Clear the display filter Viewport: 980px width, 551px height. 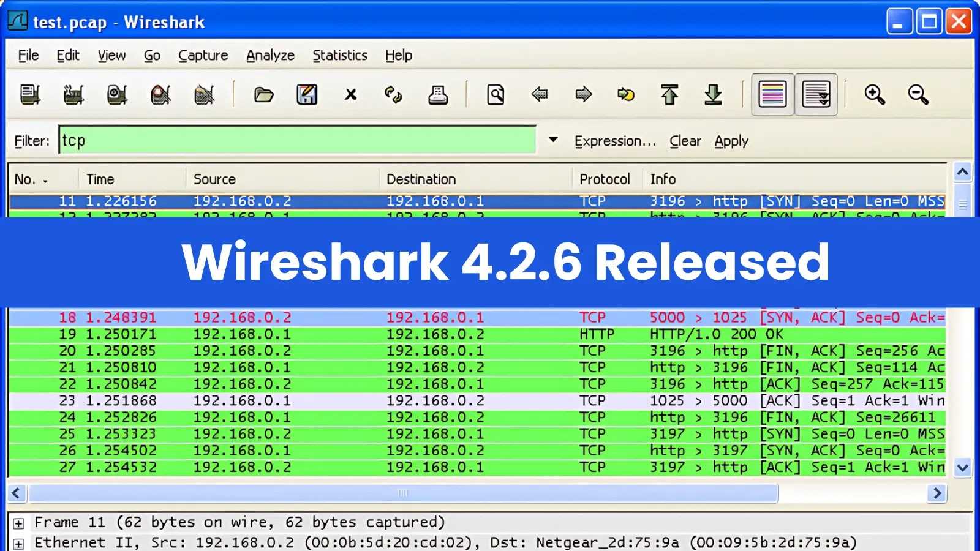(x=685, y=141)
